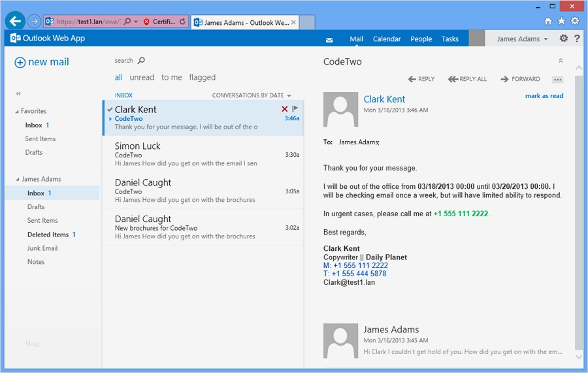Click Clark Kent's avatar picture

click(340, 110)
